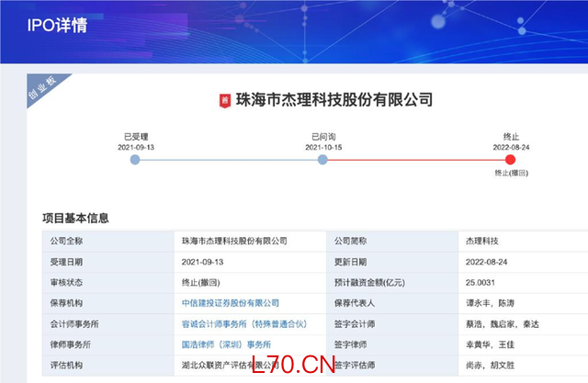Click the 终止(撤回) label below the red dot
Screen dimensions: 588x383
click(511, 173)
